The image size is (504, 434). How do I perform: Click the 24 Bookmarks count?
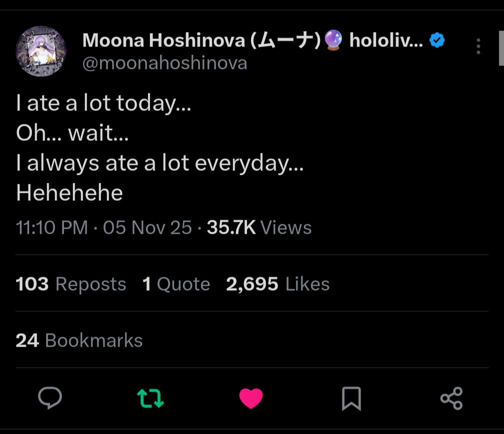tap(79, 341)
